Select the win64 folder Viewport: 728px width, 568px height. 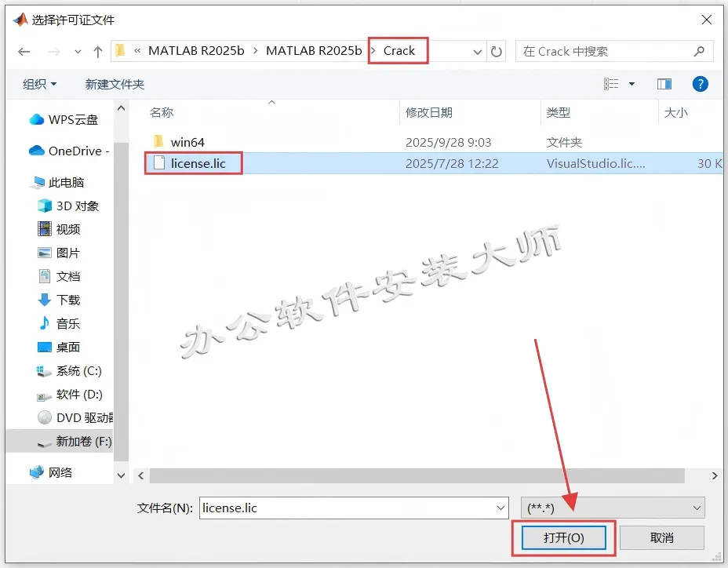pyautogui.click(x=187, y=142)
